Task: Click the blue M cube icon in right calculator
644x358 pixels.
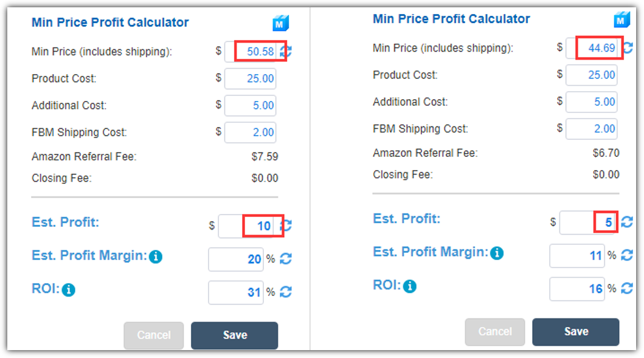Action: coord(622,19)
